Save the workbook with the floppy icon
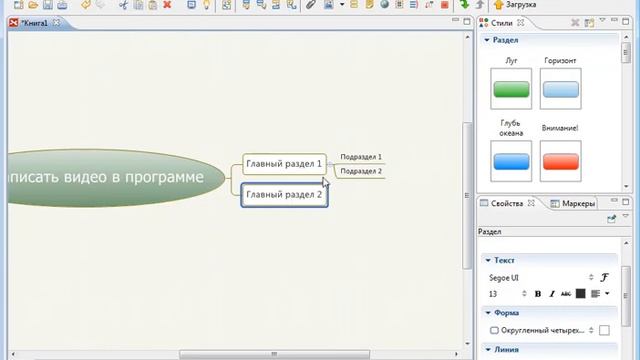Image resolution: width=640 pixels, height=360 pixels. coord(48,5)
